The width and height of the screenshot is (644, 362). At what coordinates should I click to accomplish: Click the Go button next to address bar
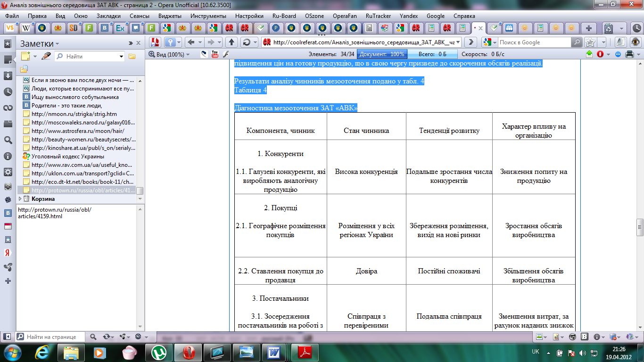[x=471, y=42]
